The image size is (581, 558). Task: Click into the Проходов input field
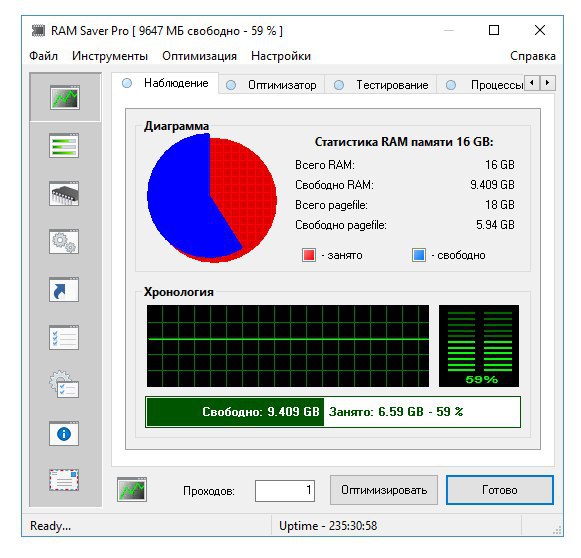(285, 491)
